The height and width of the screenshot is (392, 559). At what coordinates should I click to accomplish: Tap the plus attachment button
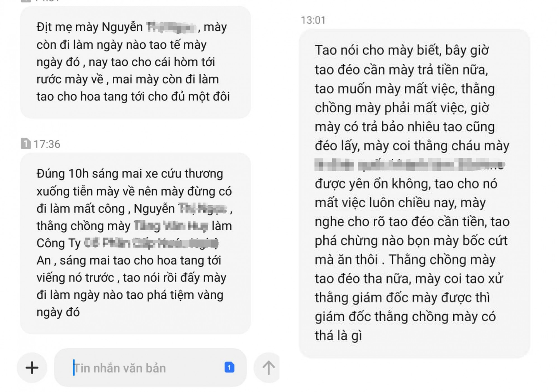pyautogui.click(x=32, y=367)
